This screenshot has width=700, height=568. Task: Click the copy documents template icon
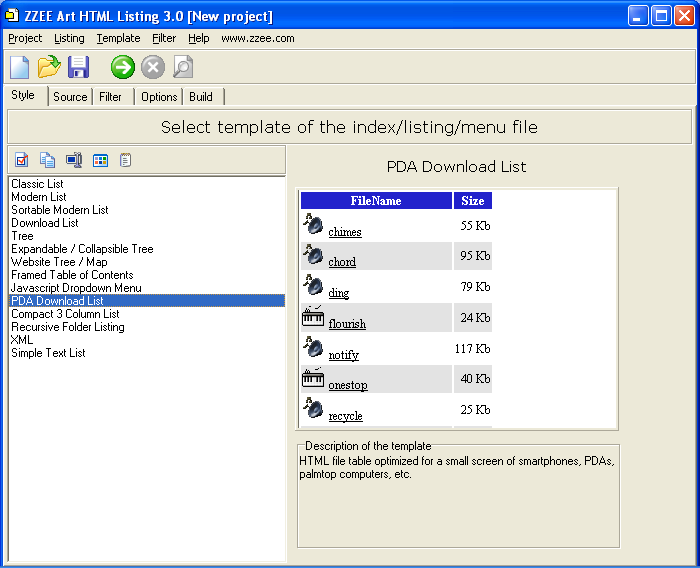[47, 160]
